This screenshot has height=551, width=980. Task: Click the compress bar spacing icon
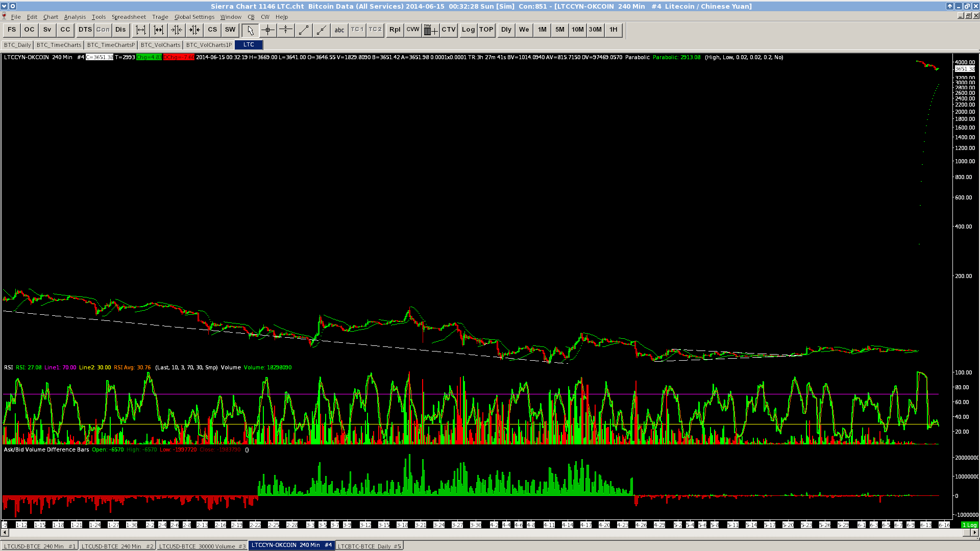(177, 30)
